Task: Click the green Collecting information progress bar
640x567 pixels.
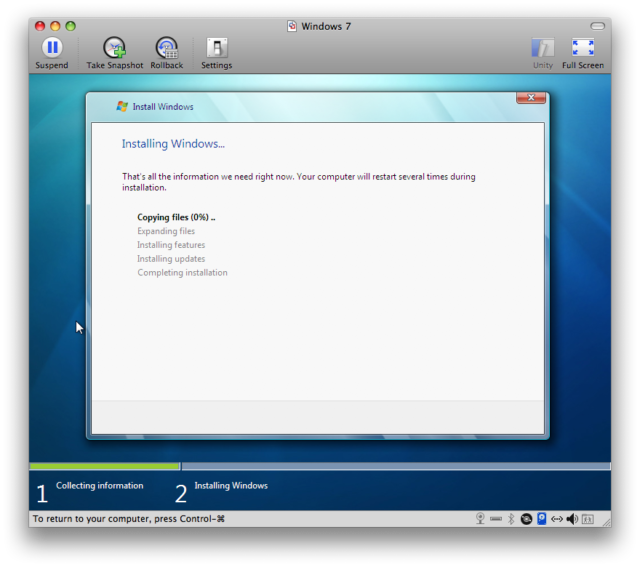Action: click(104, 466)
